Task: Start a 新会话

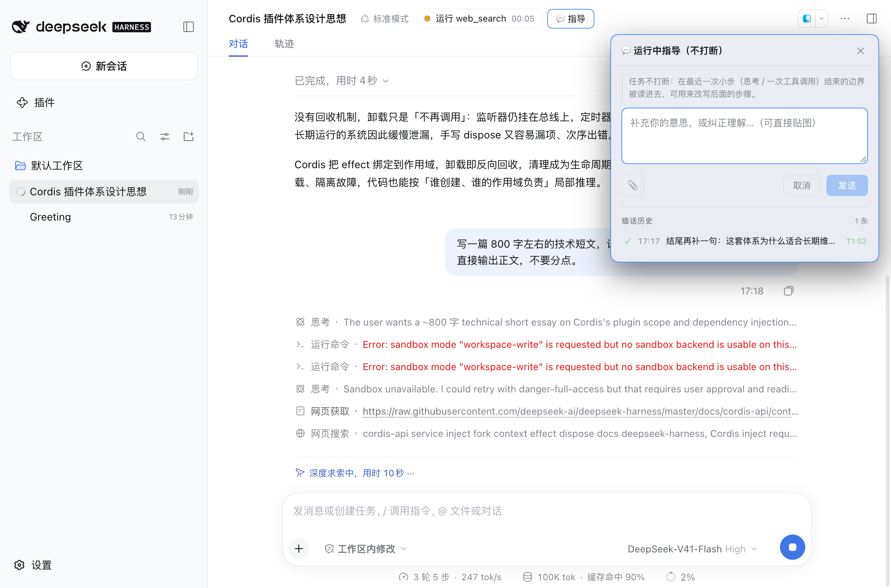Action: point(104,66)
